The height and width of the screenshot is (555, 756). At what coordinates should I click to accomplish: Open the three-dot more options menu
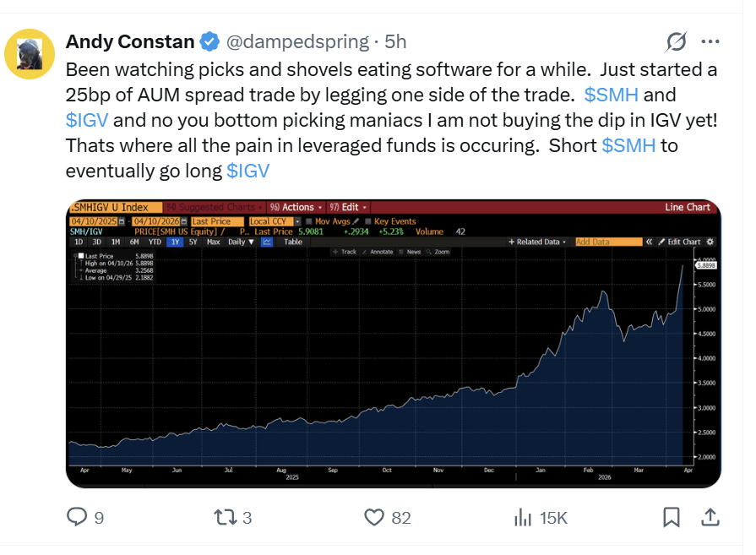710,41
